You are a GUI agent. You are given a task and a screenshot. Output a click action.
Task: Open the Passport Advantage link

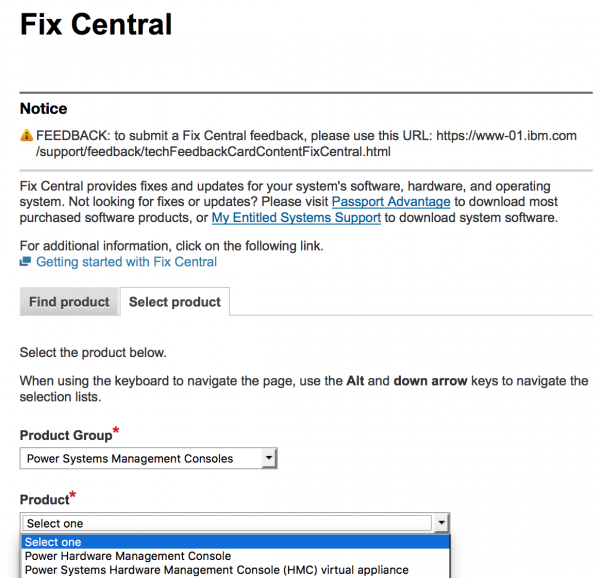click(390, 202)
